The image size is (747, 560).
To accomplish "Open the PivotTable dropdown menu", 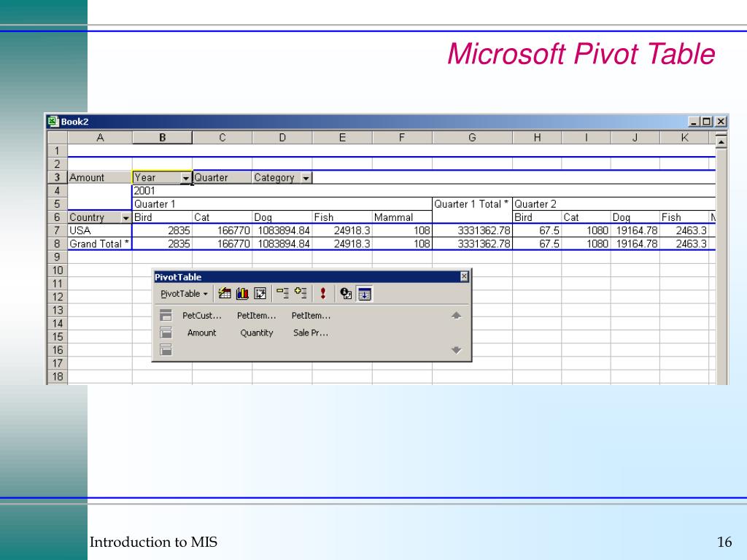I will [x=184, y=293].
